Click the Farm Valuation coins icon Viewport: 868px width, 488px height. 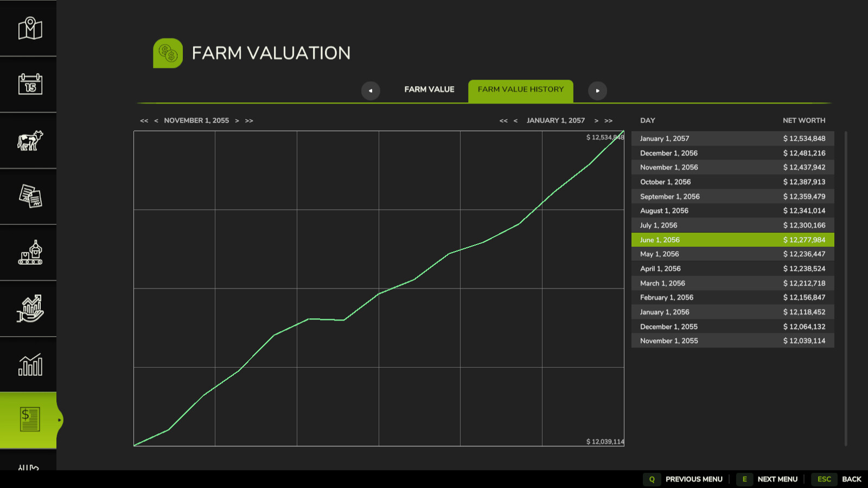[168, 53]
